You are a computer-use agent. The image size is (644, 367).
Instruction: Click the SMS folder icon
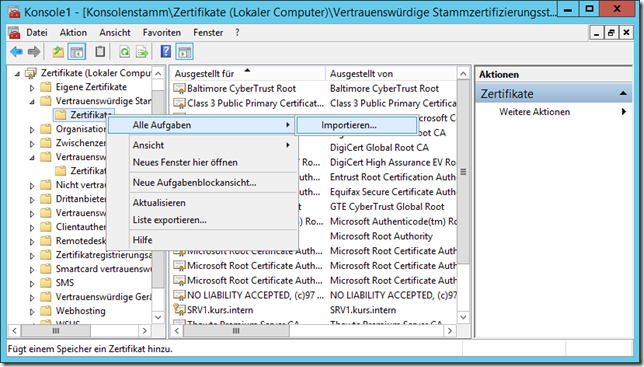click(x=46, y=283)
